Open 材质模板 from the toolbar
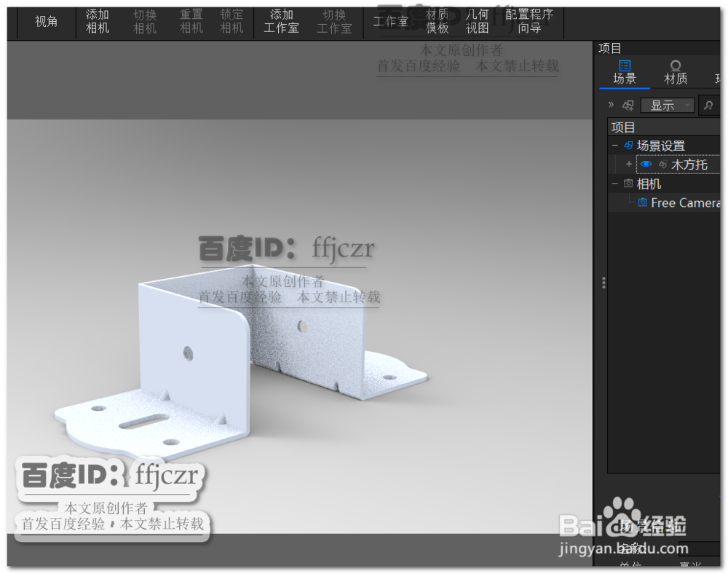This screenshot has height=574, width=728. (x=438, y=21)
